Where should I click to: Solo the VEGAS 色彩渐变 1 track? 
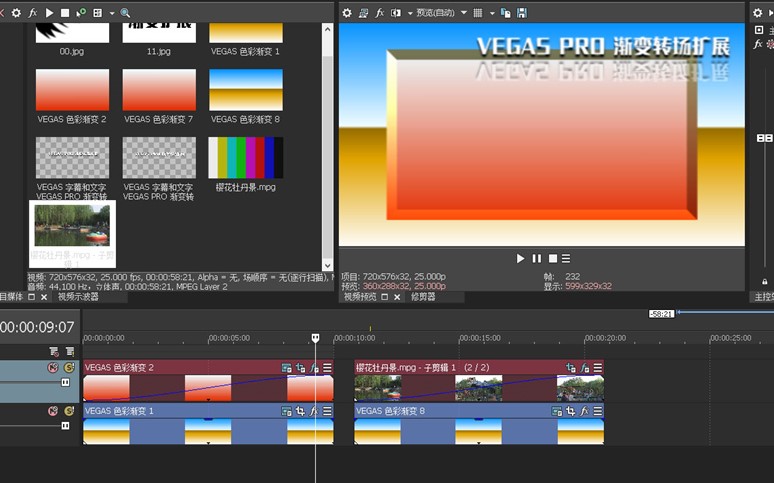pyautogui.click(x=69, y=411)
